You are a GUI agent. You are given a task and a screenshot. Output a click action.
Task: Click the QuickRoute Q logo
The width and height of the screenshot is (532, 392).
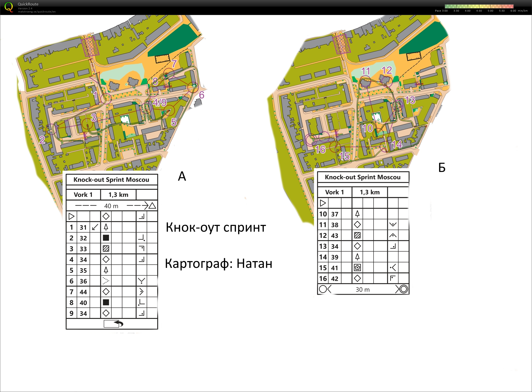(9, 7)
